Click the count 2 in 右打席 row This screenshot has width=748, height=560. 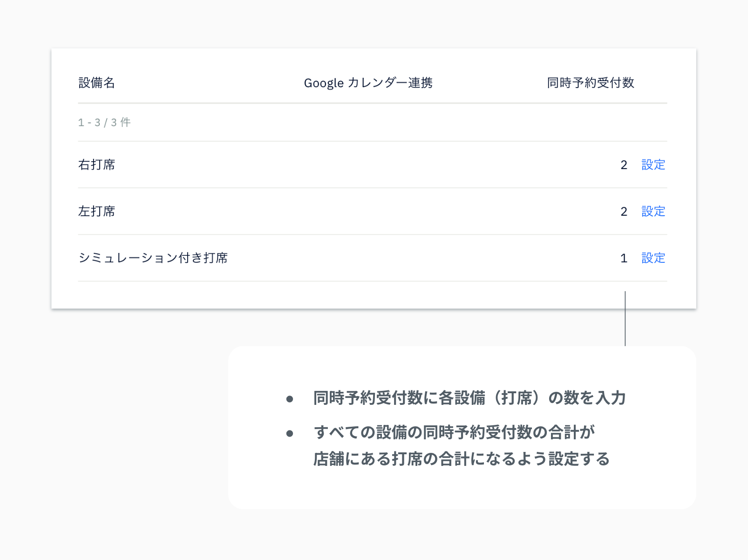[x=624, y=165]
